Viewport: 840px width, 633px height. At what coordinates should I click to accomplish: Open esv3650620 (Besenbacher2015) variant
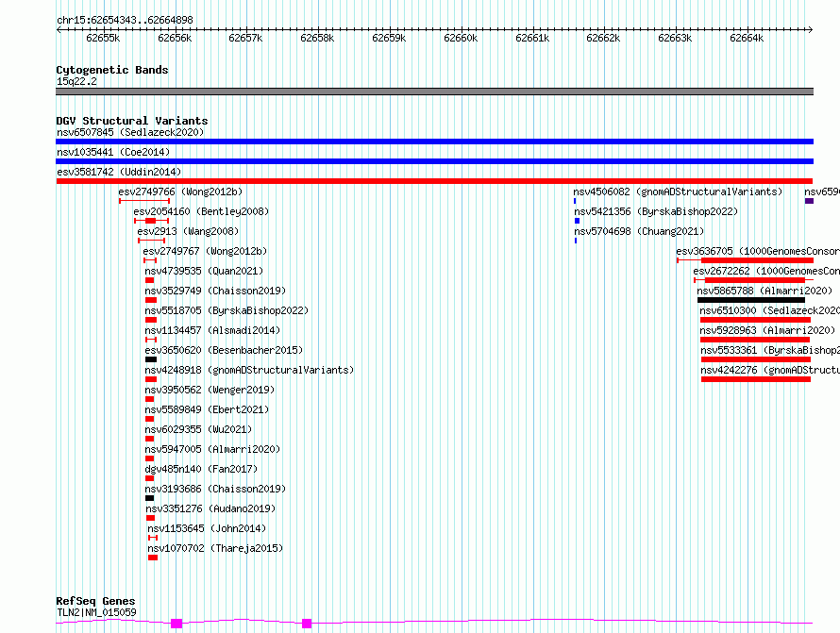[x=224, y=350]
